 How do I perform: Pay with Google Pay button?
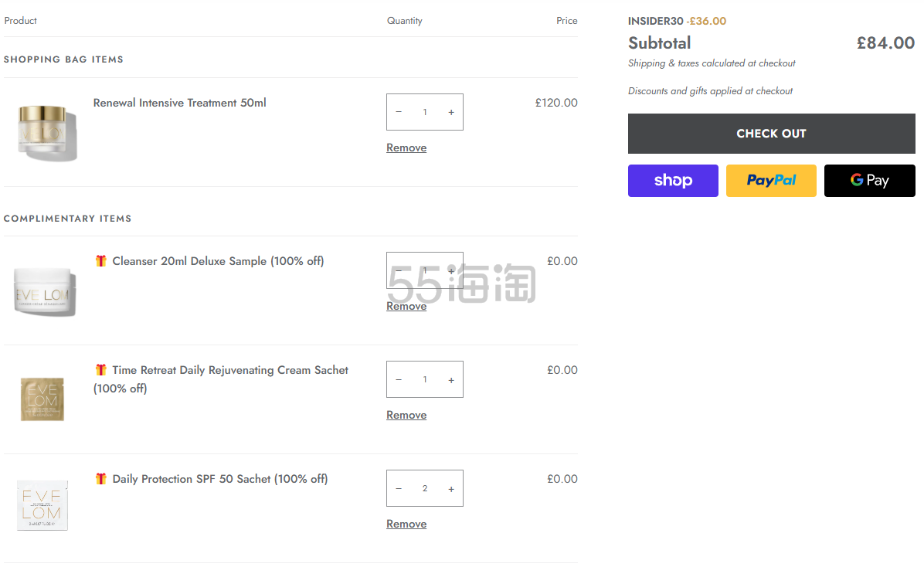pos(870,180)
